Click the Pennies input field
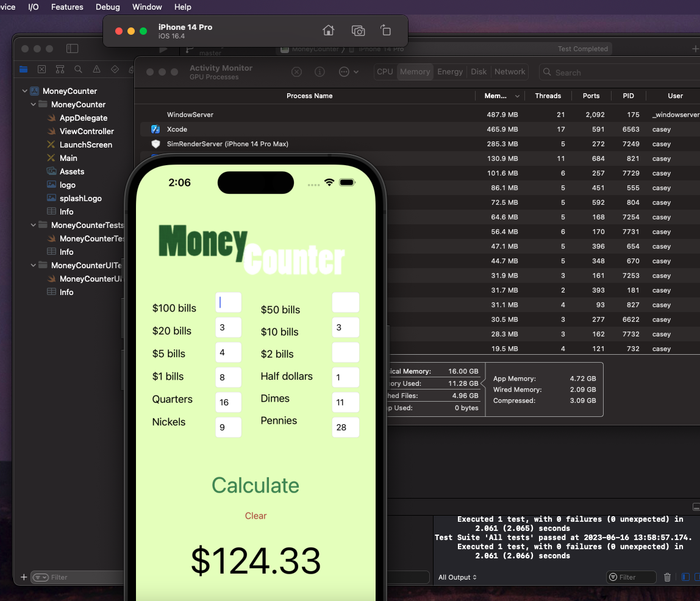The image size is (700, 601). coord(346,427)
